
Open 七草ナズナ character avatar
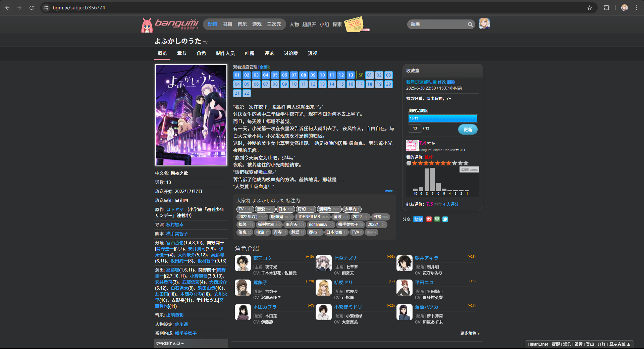[x=324, y=263]
